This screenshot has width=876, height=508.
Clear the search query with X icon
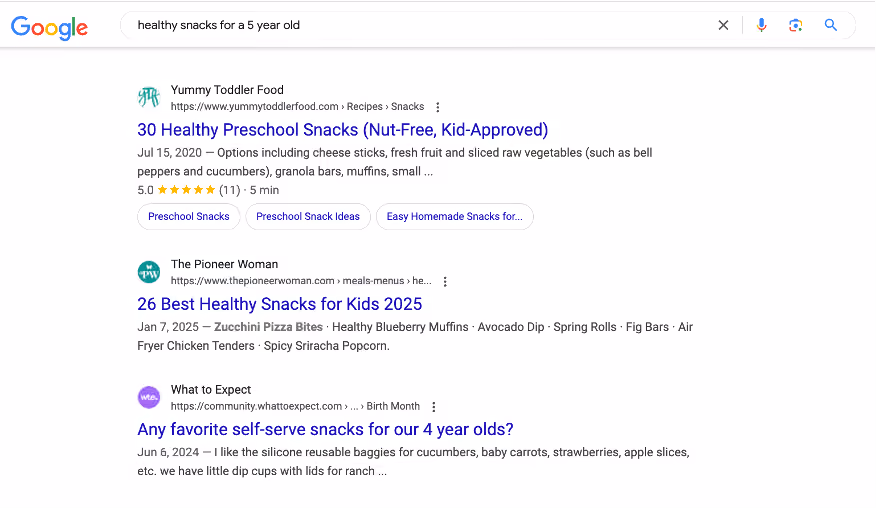[x=723, y=25]
